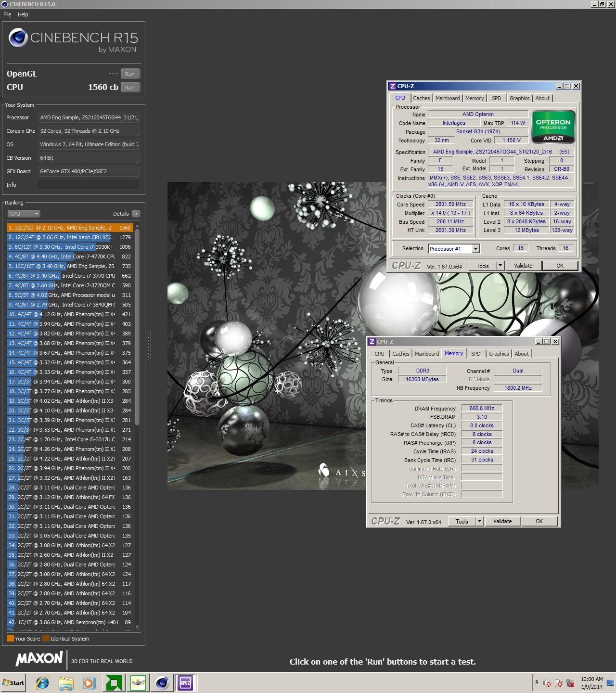Click the orange Your Score legend swatch
The height and width of the screenshot is (693, 616).
[x=10, y=639]
